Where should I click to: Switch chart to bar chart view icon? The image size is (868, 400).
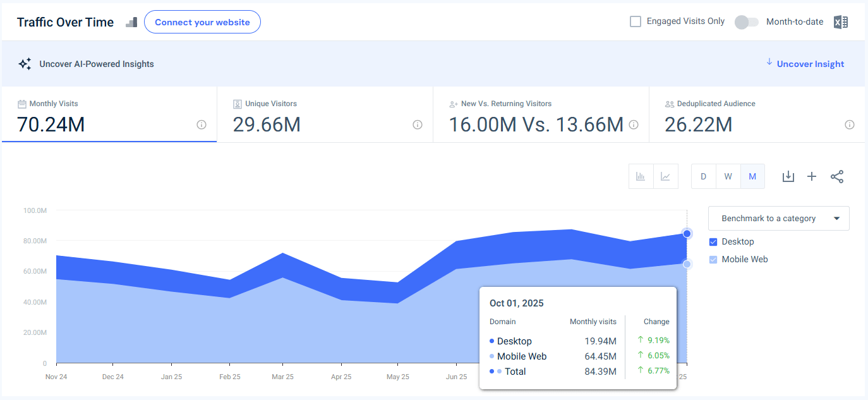641,176
